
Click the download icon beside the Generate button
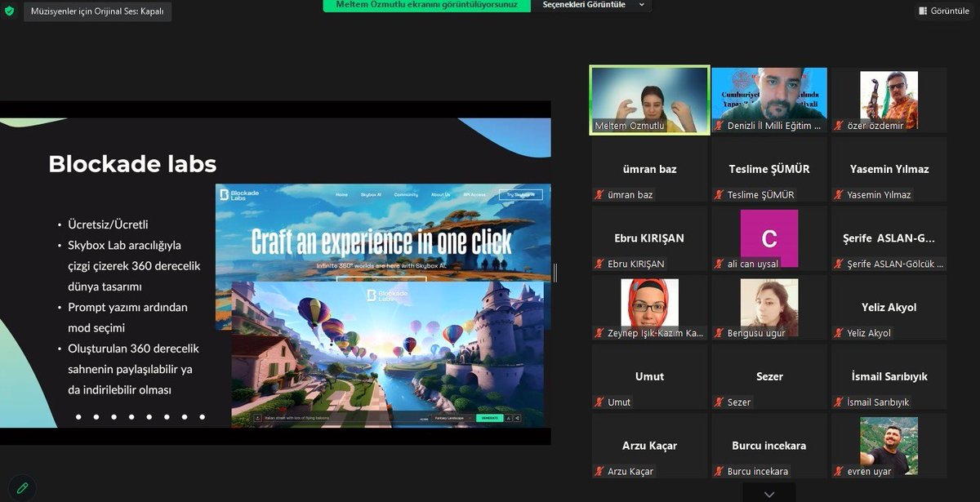point(508,418)
